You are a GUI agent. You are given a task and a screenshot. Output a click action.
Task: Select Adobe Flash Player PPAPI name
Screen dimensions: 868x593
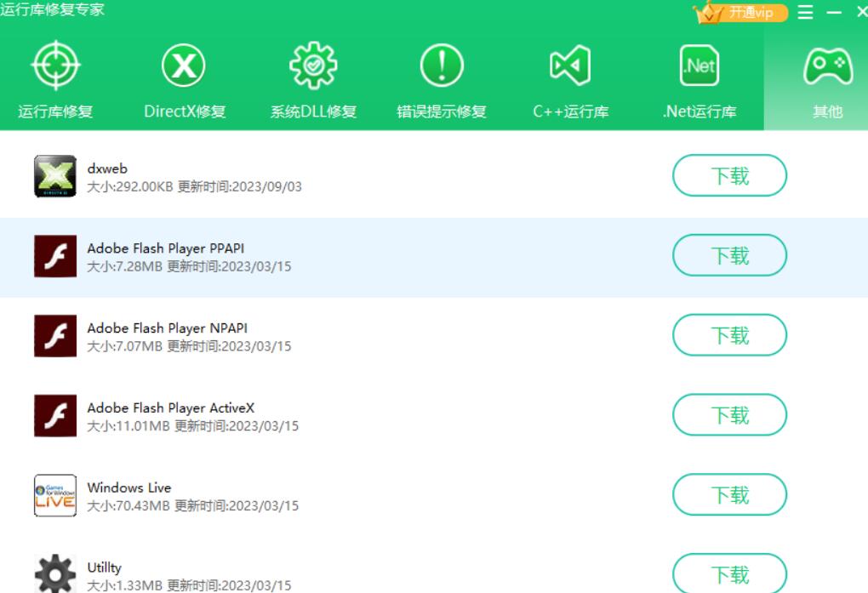point(166,248)
